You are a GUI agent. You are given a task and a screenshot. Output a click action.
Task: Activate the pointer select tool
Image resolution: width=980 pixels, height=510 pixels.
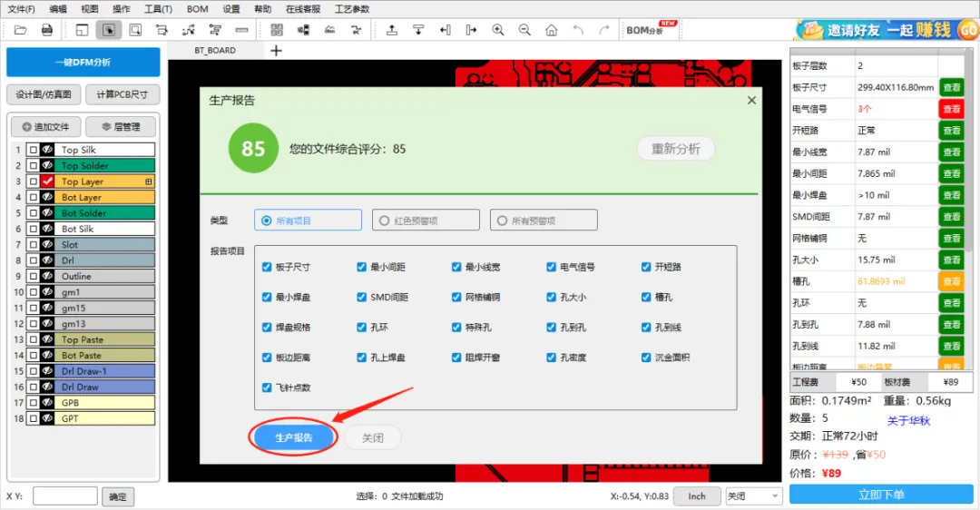(109, 30)
